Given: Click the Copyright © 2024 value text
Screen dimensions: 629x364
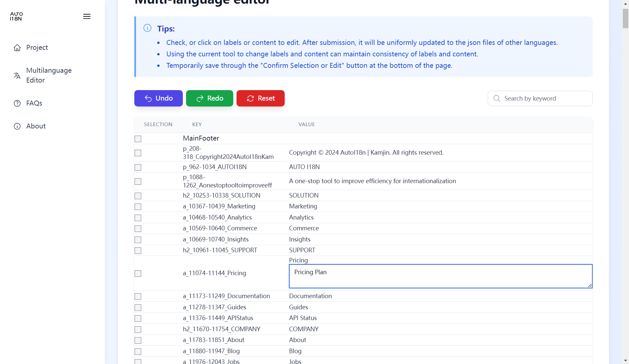Looking at the screenshot, I should click(x=366, y=152).
